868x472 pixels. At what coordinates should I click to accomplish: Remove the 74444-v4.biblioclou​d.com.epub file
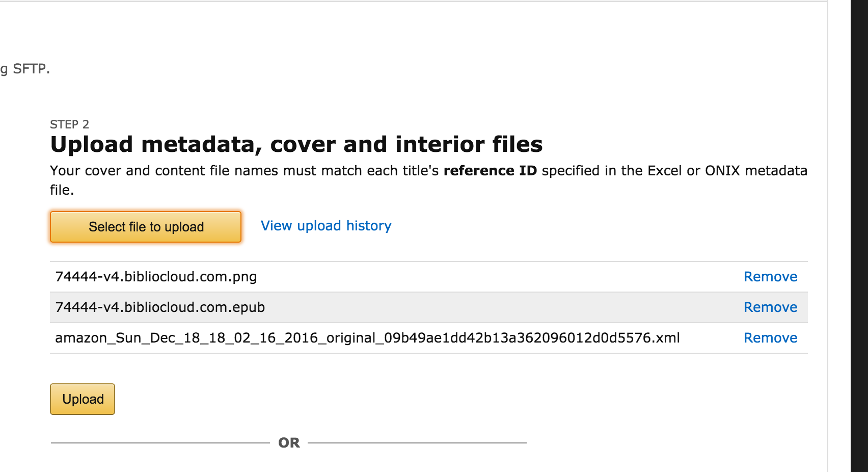tap(770, 307)
